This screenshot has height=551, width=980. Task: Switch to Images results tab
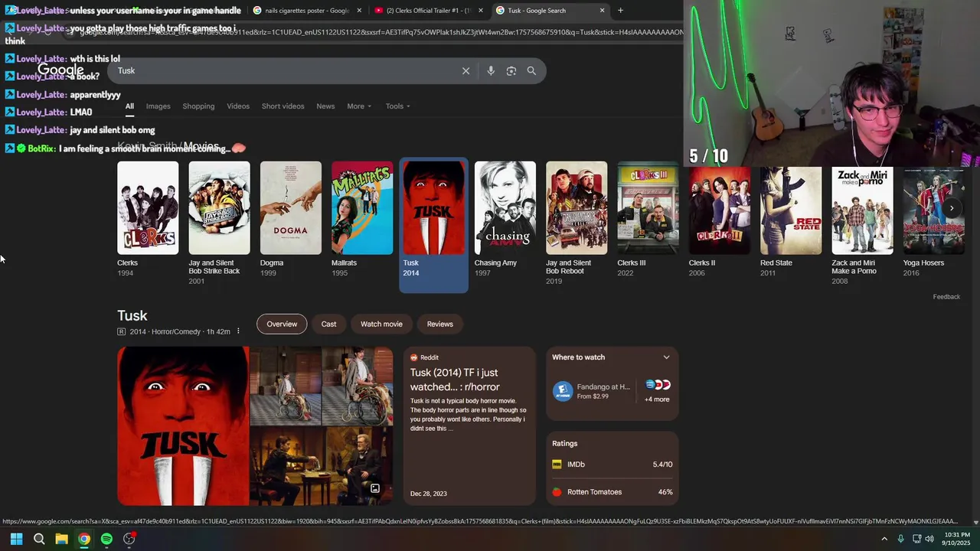click(158, 106)
